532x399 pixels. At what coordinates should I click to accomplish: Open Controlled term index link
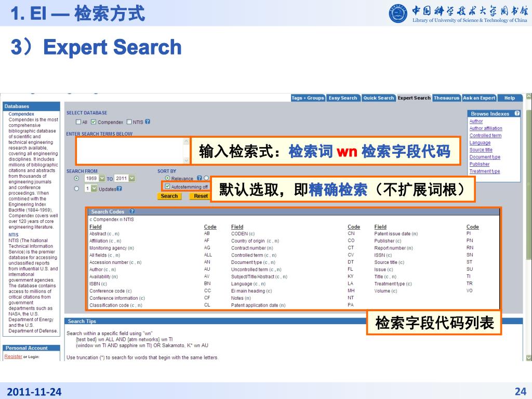(486, 136)
